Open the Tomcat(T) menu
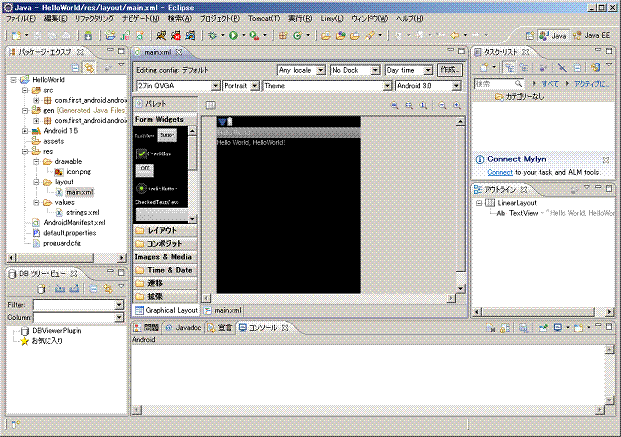This screenshot has width=621, height=437. click(264, 19)
